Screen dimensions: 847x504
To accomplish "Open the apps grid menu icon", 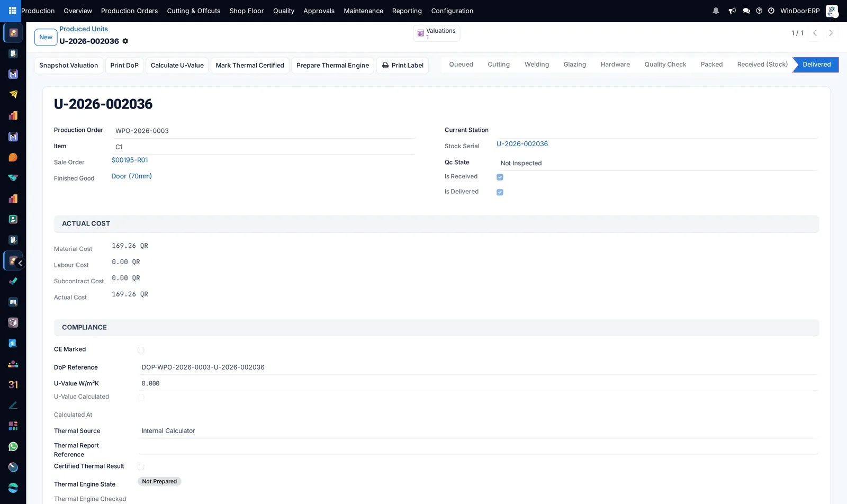I will tap(12, 11).
